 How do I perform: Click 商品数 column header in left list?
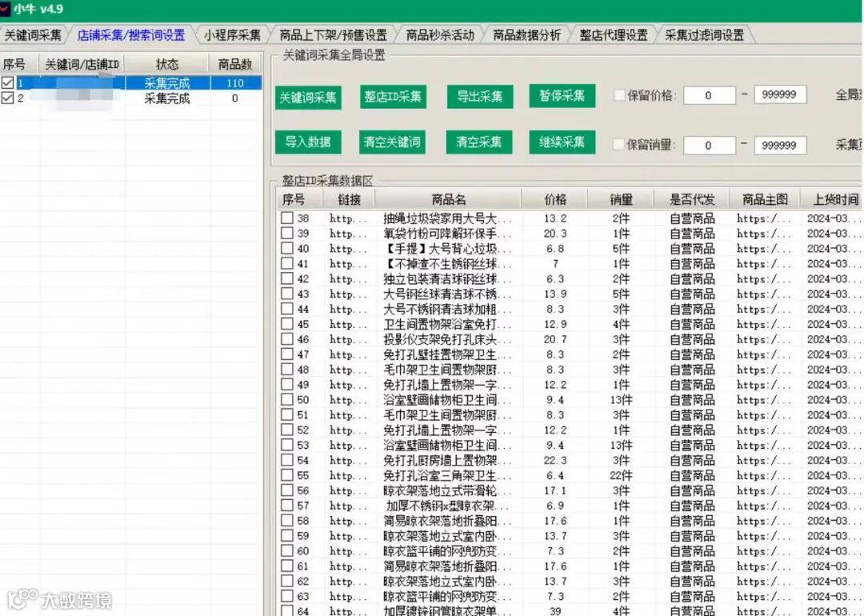pyautogui.click(x=234, y=65)
